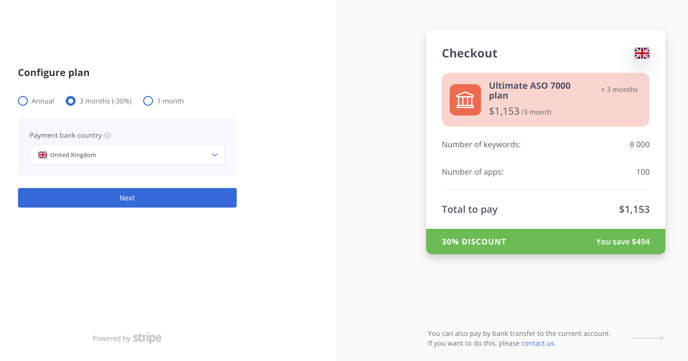The width and height of the screenshot is (688, 361).
Task: Click the orange bank building icon
Action: [x=465, y=100]
